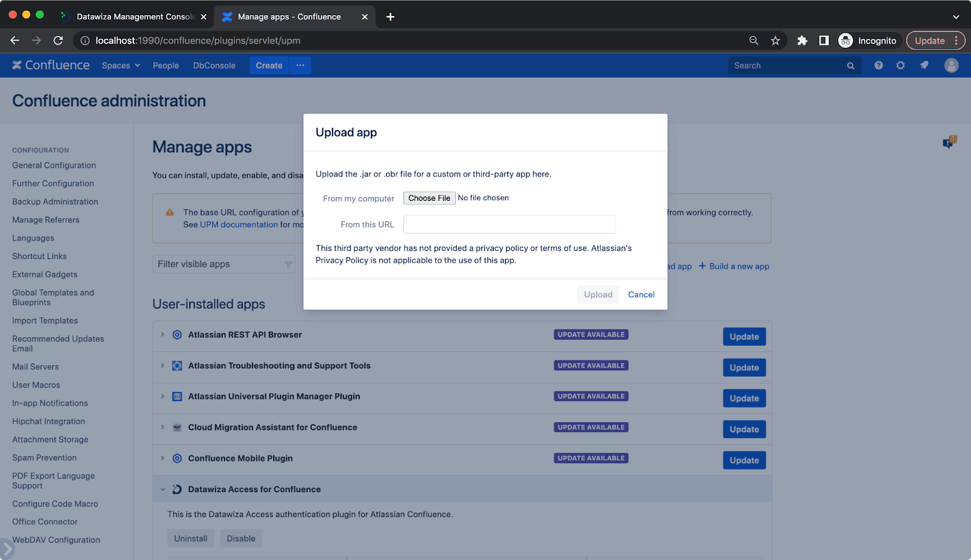971x560 pixels.
Task: Click the Universal Plugin Manager Plugin icon
Action: pyautogui.click(x=177, y=397)
